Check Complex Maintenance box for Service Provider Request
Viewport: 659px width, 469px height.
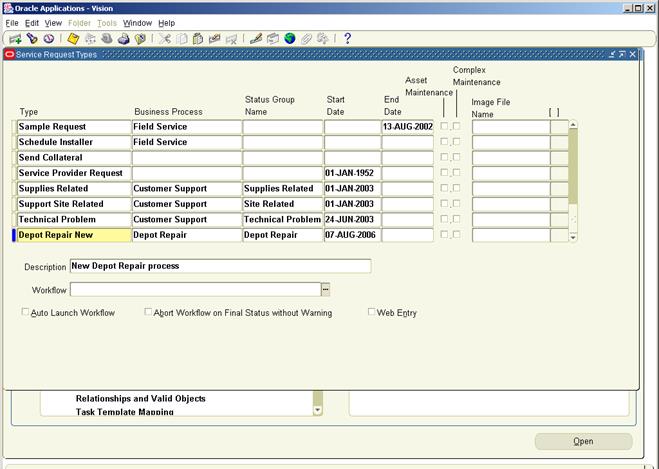(456, 172)
